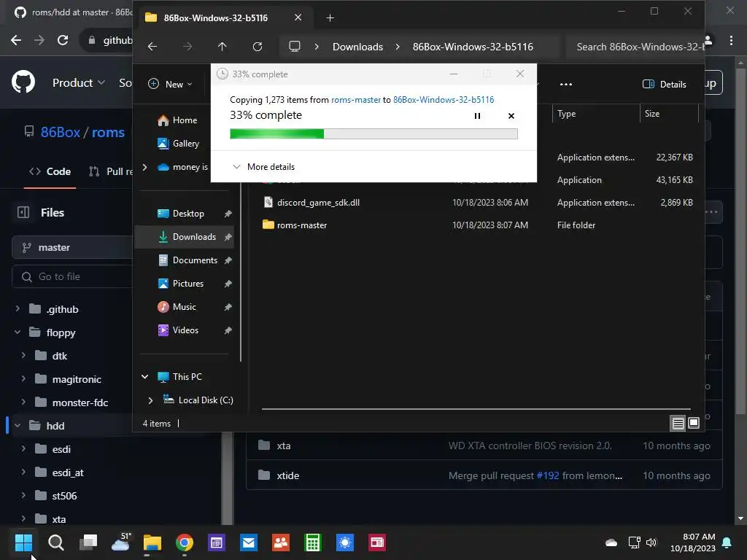Collapse the floppy folder in tree

click(18, 332)
